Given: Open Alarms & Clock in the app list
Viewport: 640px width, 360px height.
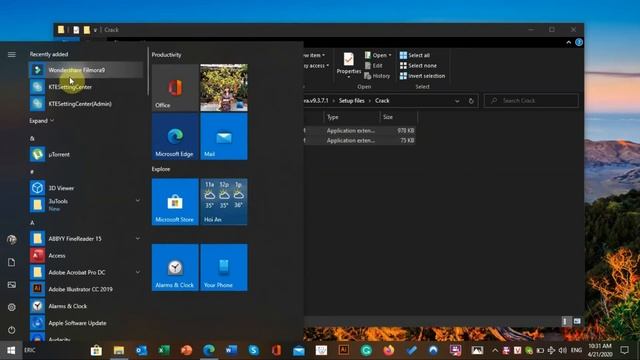Looking at the screenshot, I should (x=86, y=306).
